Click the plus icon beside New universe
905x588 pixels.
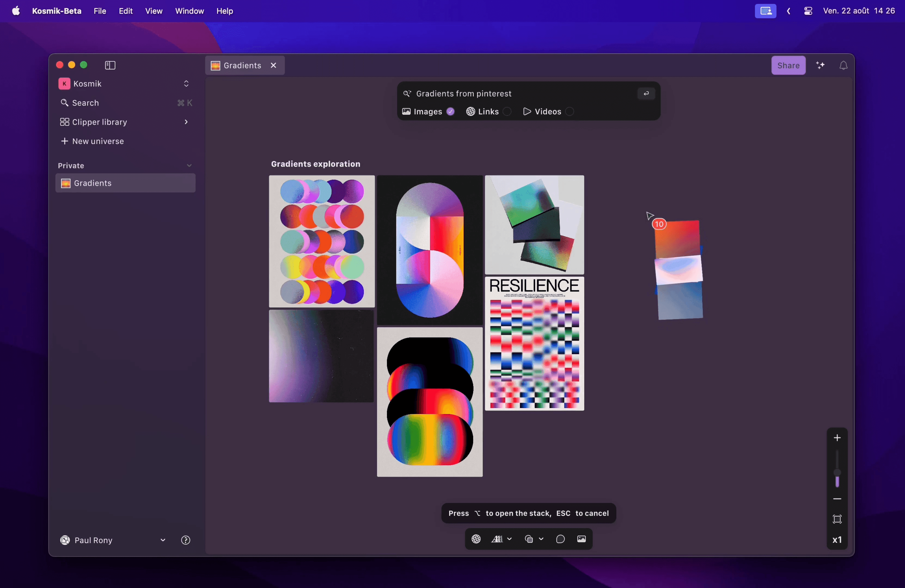[65, 141]
